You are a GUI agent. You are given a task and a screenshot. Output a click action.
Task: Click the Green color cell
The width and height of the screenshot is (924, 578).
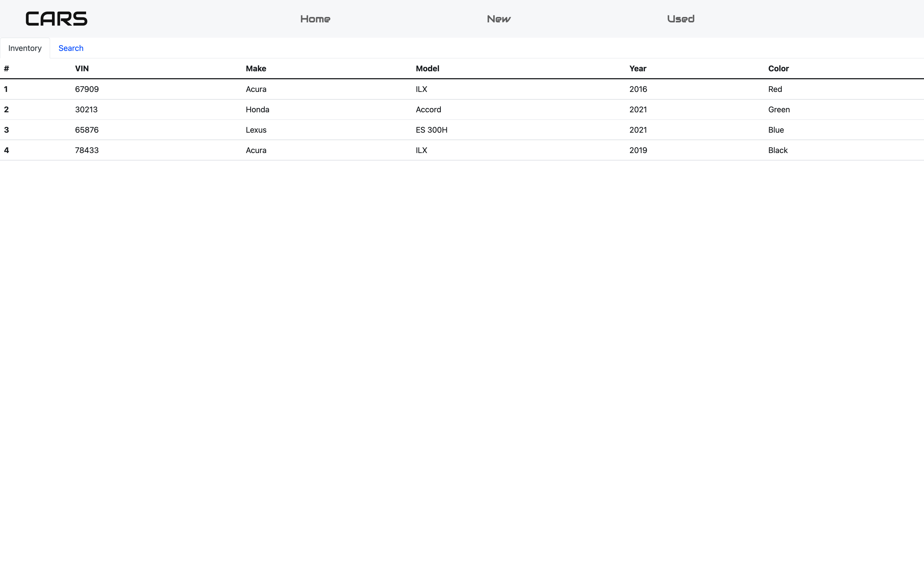(x=779, y=109)
